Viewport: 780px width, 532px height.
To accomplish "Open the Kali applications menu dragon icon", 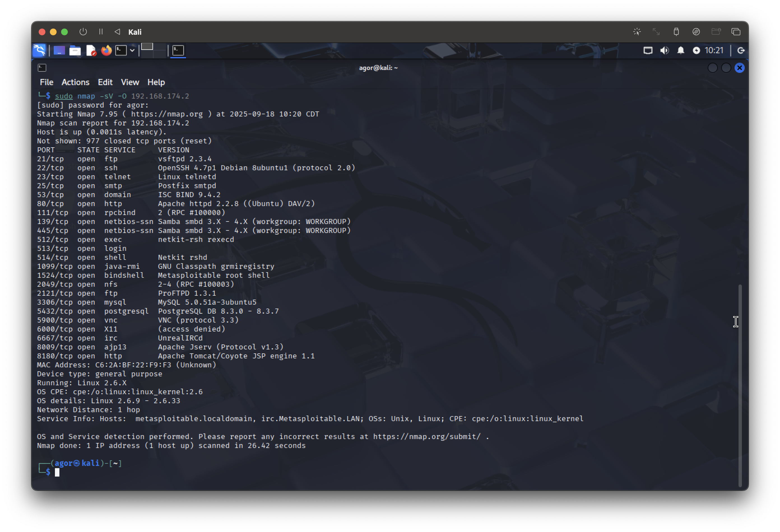I will click(x=39, y=51).
